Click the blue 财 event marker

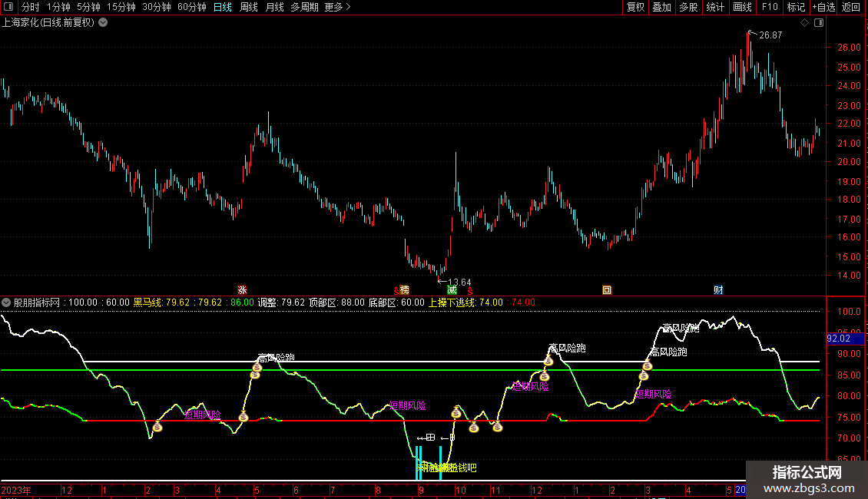click(718, 290)
